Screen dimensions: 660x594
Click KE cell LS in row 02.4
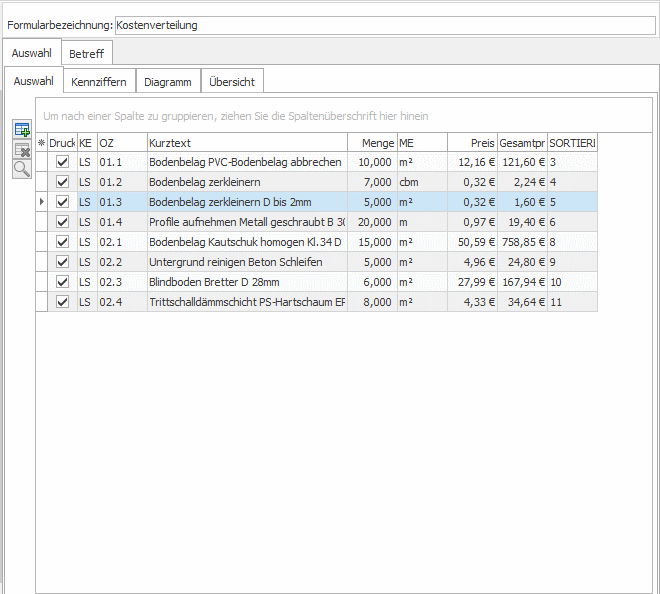pyautogui.click(x=87, y=302)
